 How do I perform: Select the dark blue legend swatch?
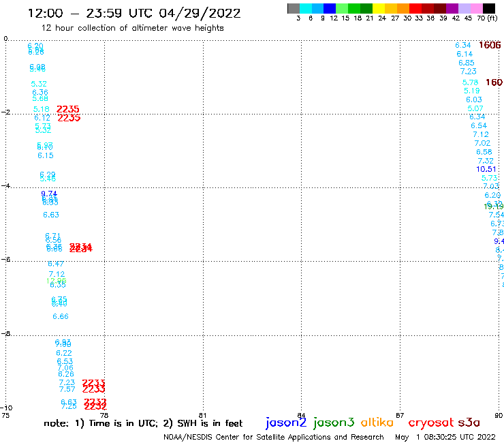coord(330,8)
